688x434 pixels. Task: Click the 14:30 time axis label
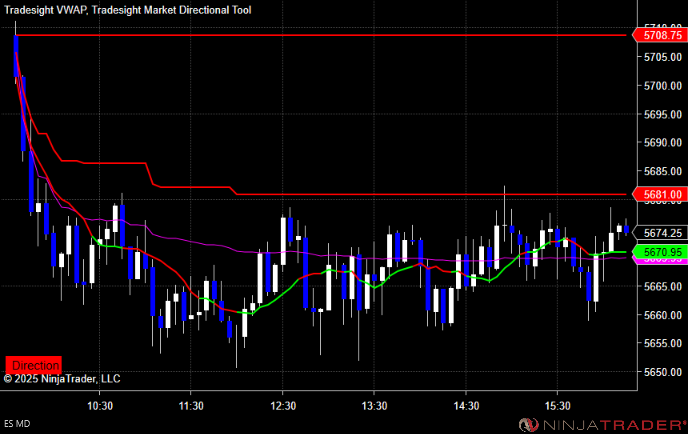pyautogui.click(x=466, y=406)
